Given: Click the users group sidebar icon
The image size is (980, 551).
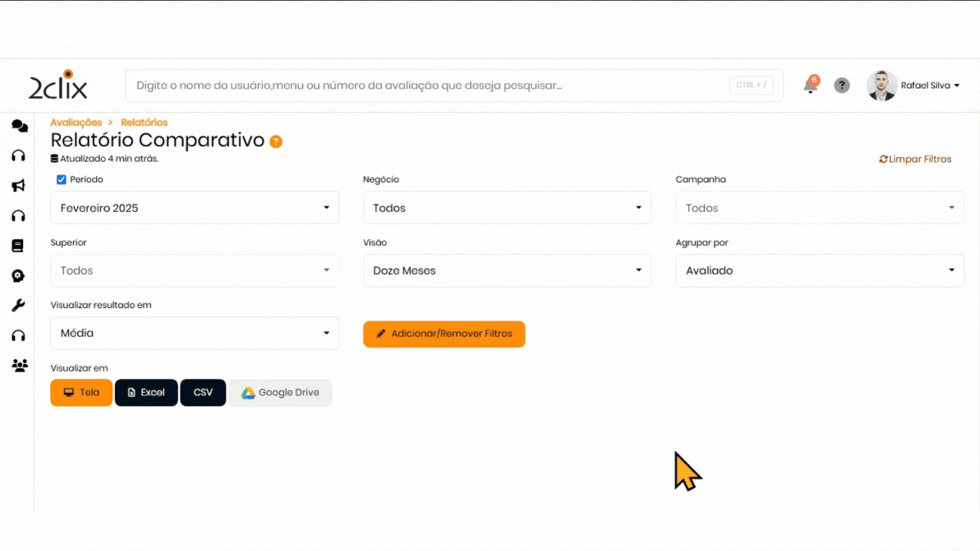Looking at the screenshot, I should click(19, 366).
